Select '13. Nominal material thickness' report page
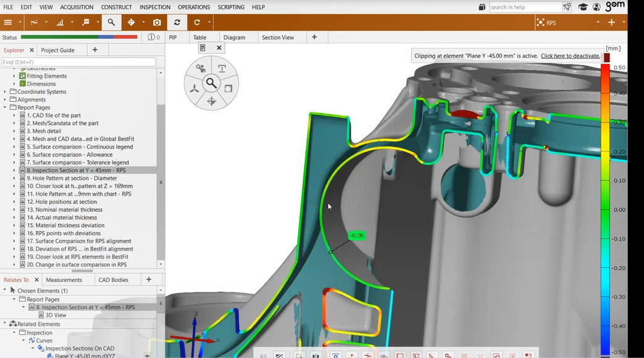Image resolution: width=644 pixels, height=358 pixels. [66, 210]
